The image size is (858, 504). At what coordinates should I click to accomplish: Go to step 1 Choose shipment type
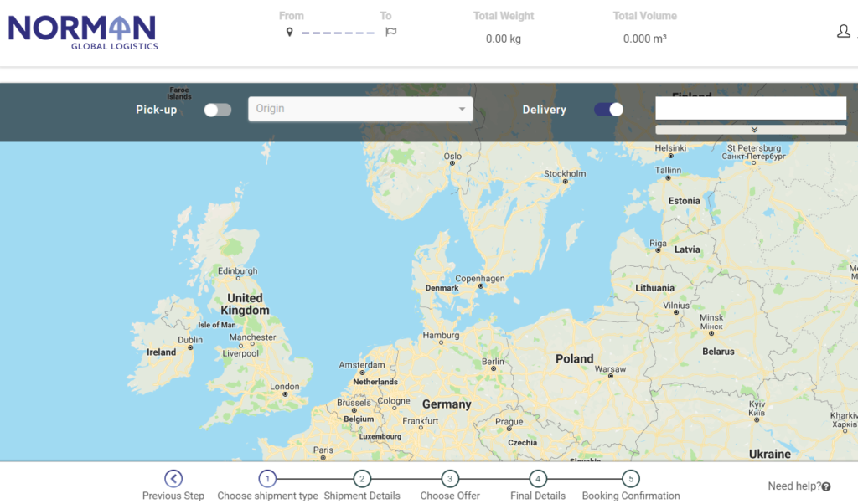pyautogui.click(x=267, y=479)
